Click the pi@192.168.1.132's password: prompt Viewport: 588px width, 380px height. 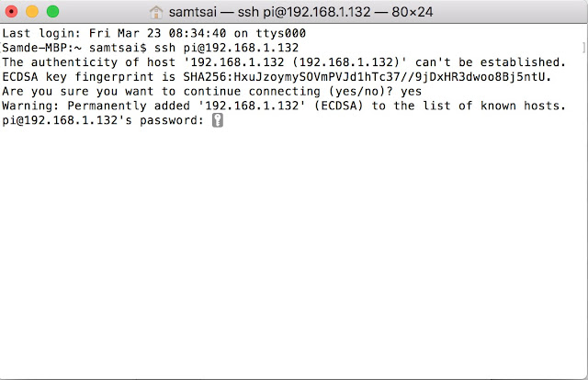tap(103, 120)
